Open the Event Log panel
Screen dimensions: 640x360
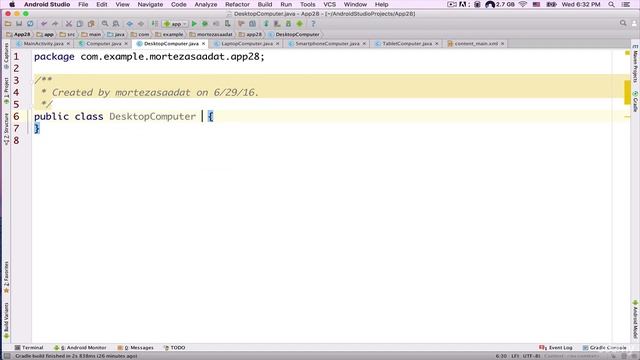[556, 348]
